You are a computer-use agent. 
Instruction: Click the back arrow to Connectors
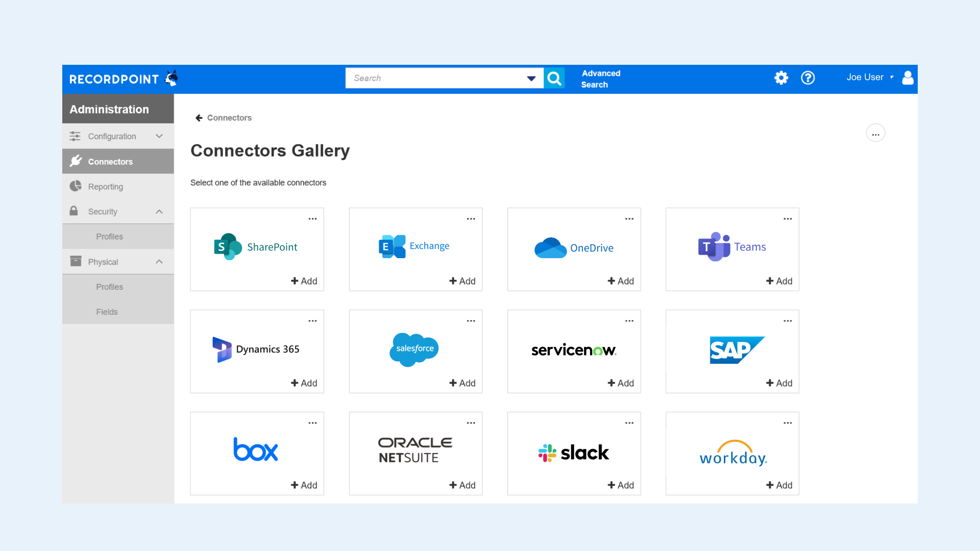tap(199, 118)
